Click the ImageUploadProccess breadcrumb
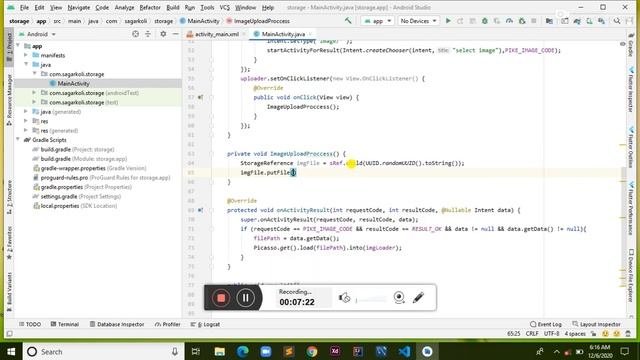640x360 pixels. click(258, 21)
